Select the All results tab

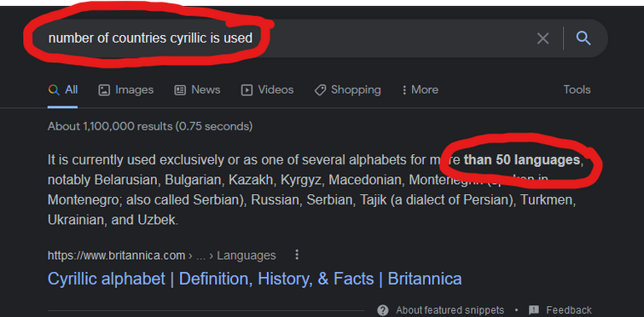63,89
